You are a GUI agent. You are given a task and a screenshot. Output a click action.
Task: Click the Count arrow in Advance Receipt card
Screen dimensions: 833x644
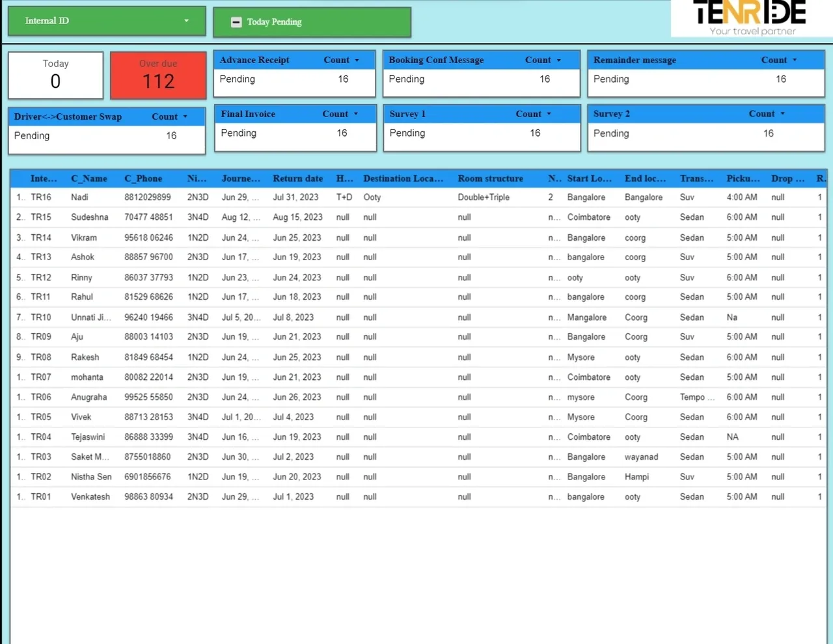357,60
